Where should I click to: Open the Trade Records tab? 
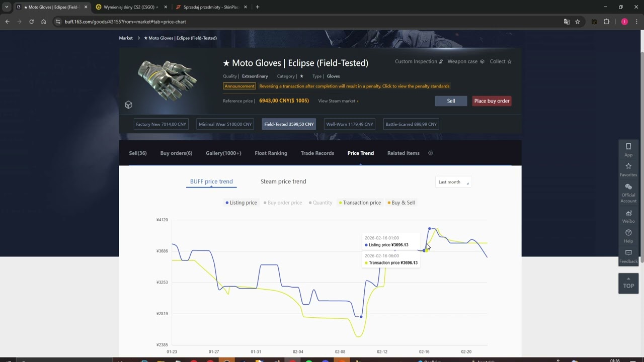317,153
